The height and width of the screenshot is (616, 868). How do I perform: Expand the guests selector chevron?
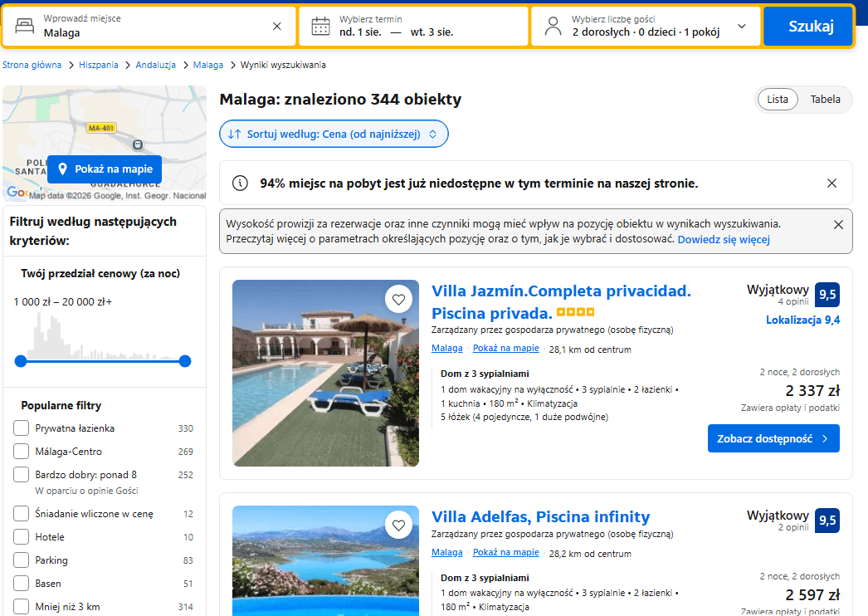pyautogui.click(x=742, y=26)
